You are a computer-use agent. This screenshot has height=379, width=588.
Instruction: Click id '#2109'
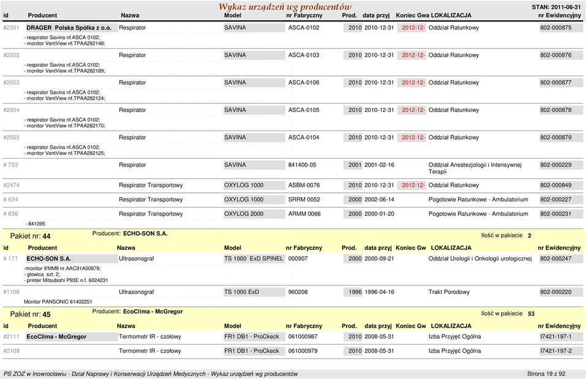[x=11, y=351]
